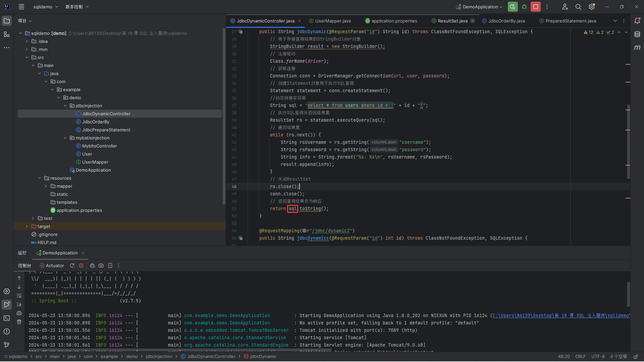Toggle read-only lock in status bar
644x362 pixels.
636,356
